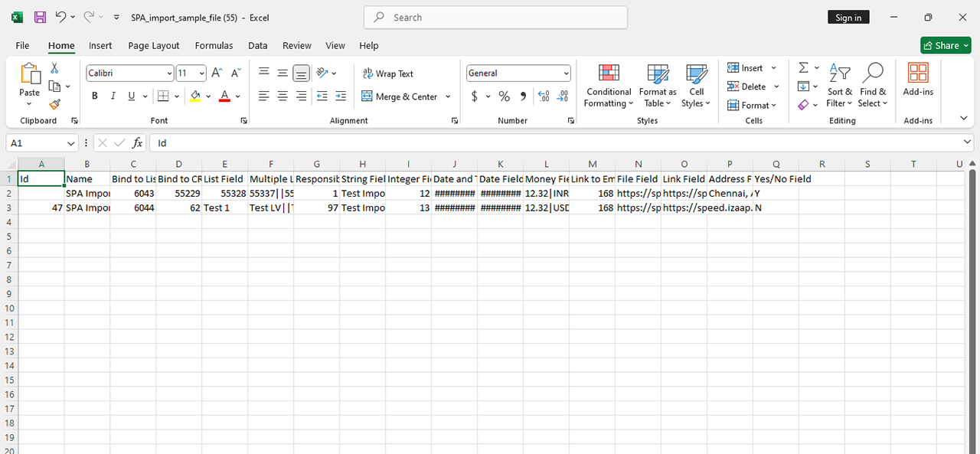Viewport: 980px width, 454px height.
Task: Open the General number format dropdown
Action: click(566, 73)
